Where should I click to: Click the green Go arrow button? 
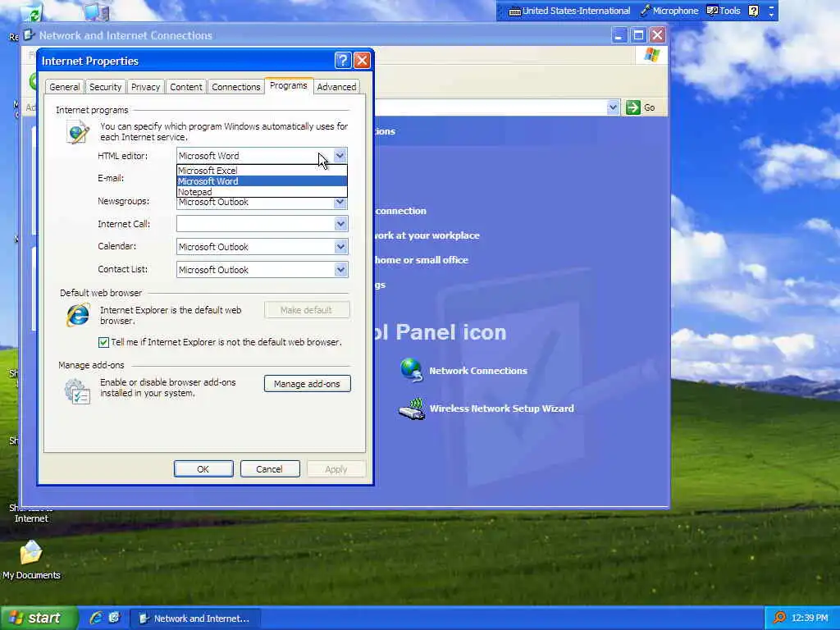pyautogui.click(x=632, y=107)
